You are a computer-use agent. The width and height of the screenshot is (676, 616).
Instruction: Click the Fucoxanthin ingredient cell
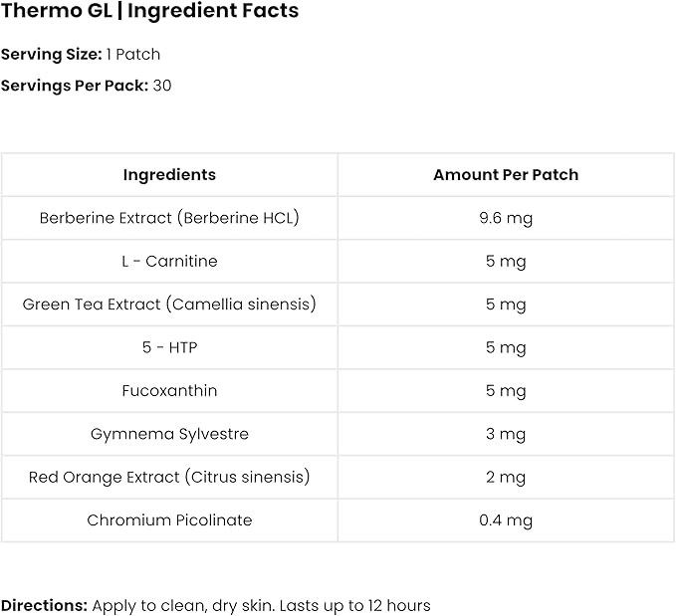point(169,391)
